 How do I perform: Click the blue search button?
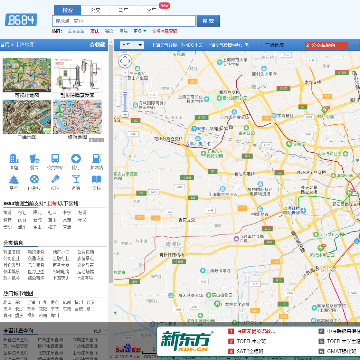click(208, 21)
